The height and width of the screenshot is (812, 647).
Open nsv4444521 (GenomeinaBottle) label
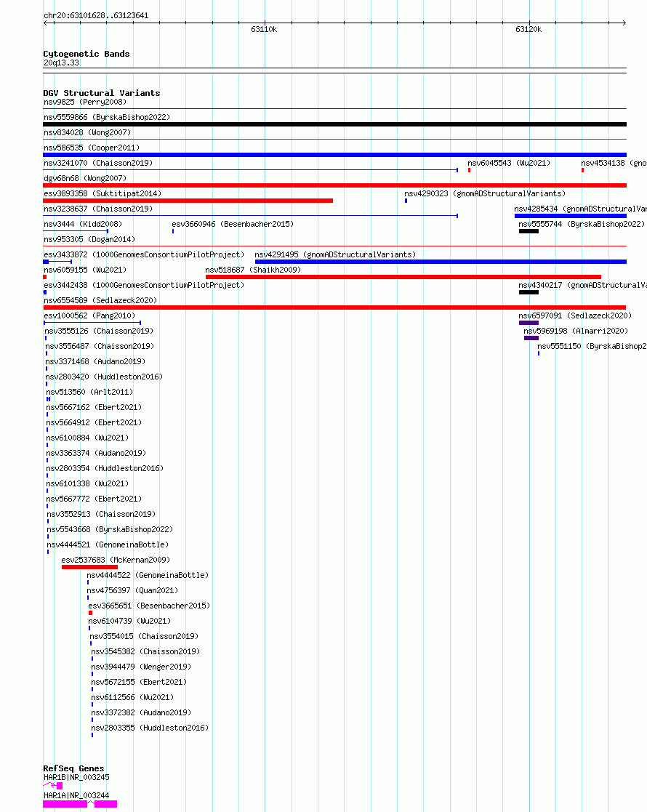pyautogui.click(x=108, y=544)
